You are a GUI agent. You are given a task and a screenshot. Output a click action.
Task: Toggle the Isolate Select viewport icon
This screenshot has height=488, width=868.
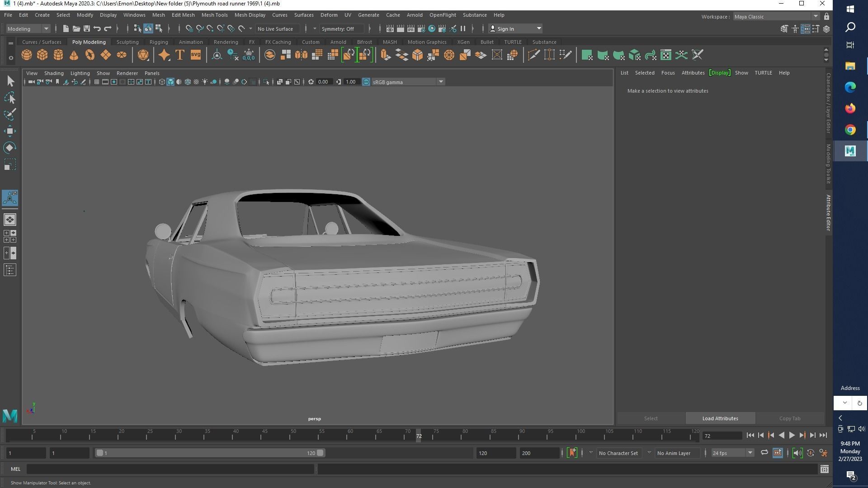tap(266, 82)
